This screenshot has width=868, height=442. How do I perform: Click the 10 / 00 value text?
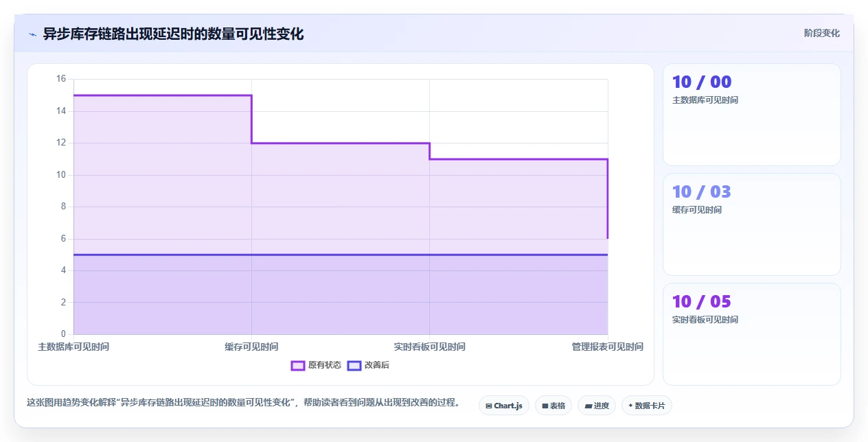[x=702, y=82]
